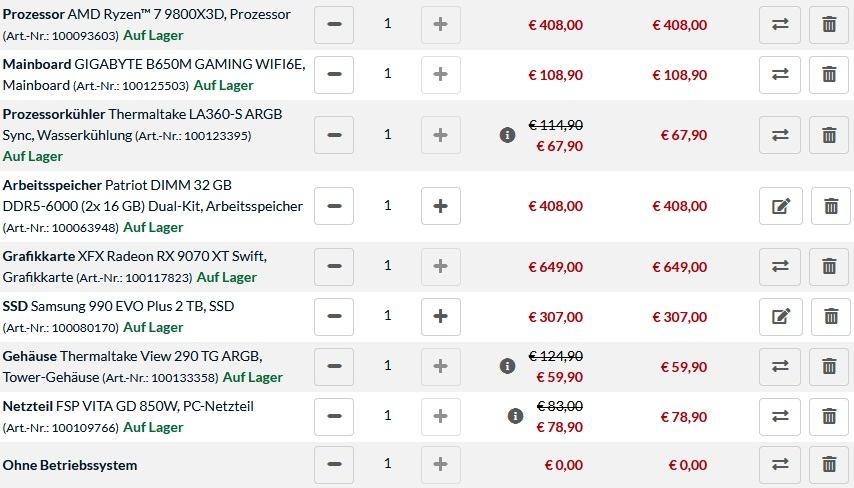
Task: Decrease quantity of Thermaltake View 290 case
Action: click(334, 366)
